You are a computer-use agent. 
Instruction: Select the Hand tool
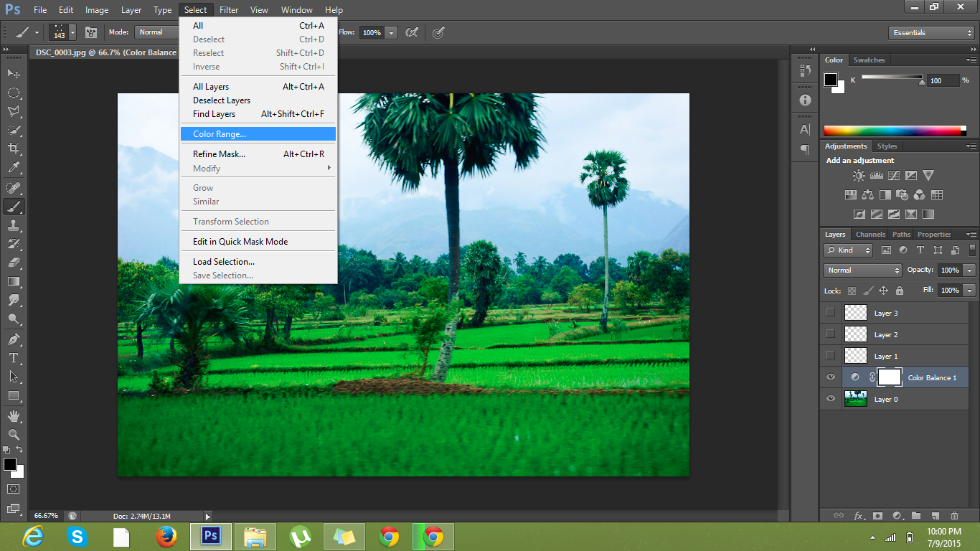click(x=14, y=416)
